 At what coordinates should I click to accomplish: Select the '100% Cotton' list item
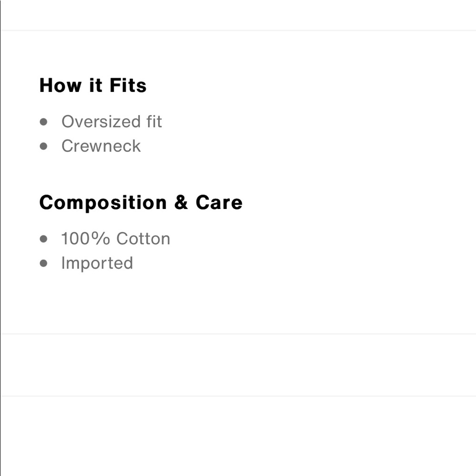[115, 238]
